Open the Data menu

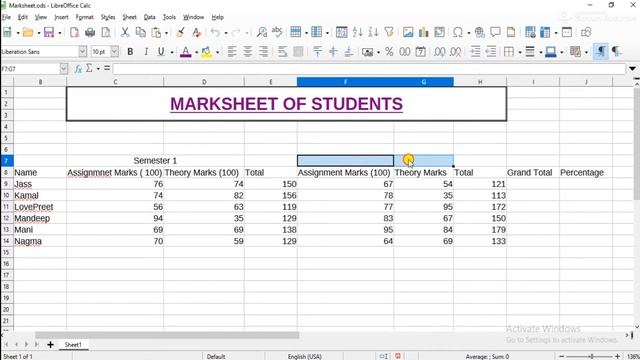pos(149,17)
